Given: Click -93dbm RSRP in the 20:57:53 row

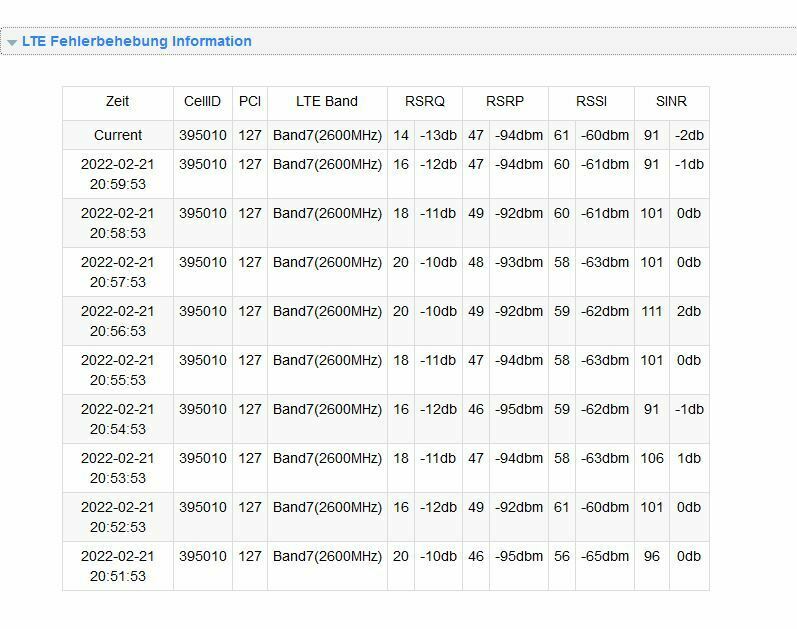Looking at the screenshot, I should [x=519, y=262].
